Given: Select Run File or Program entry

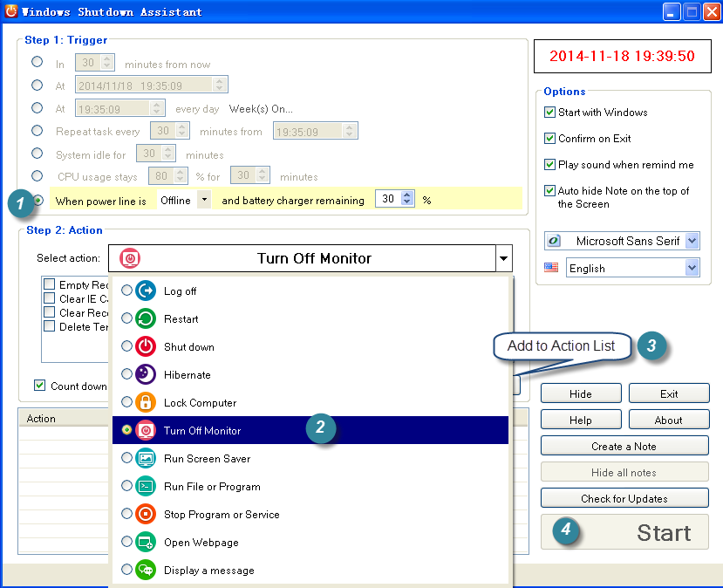Looking at the screenshot, I should coord(212,487).
